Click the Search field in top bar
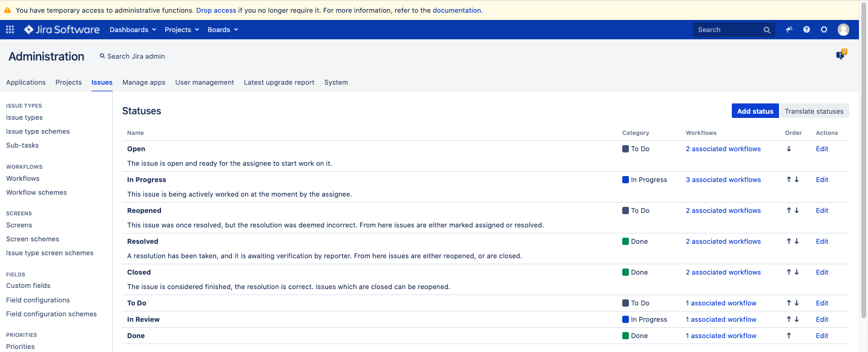 pos(729,30)
